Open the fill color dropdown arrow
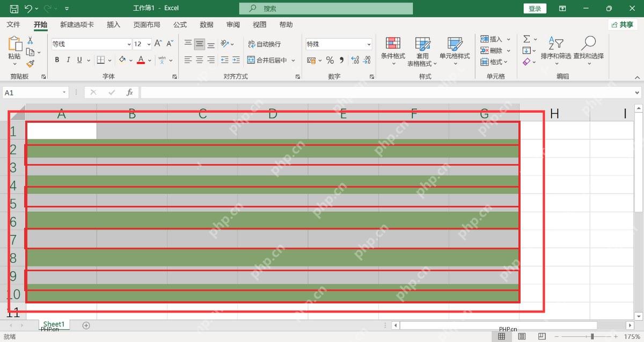644x342 pixels. (130, 61)
